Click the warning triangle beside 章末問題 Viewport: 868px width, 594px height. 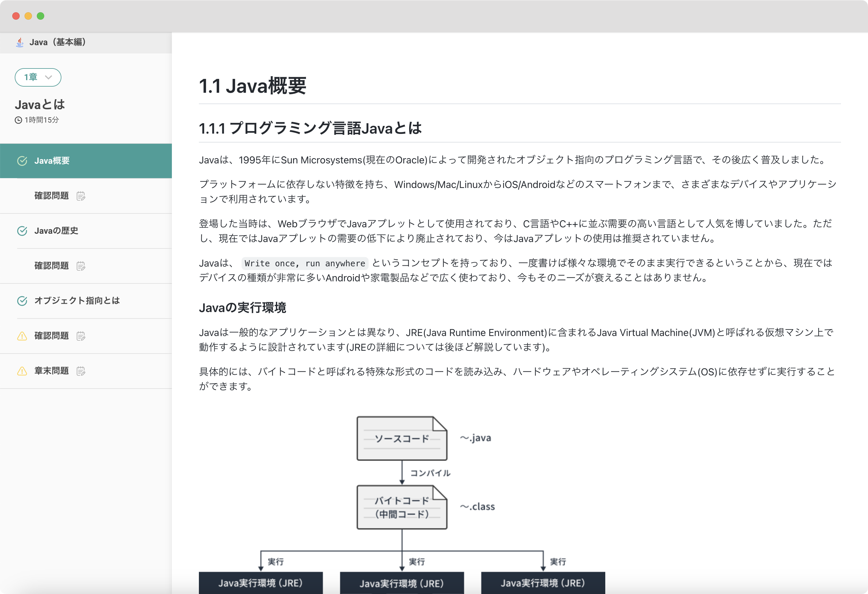(22, 371)
